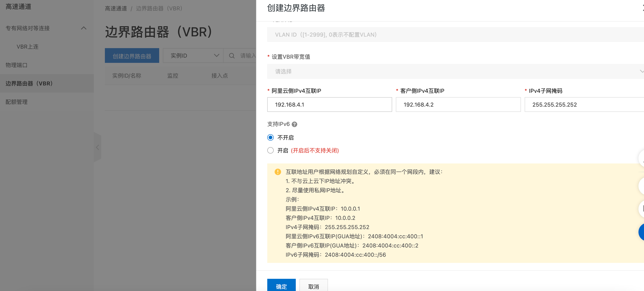
Task: Collapse the 专有网络对等连接 menu group
Action: (84, 28)
